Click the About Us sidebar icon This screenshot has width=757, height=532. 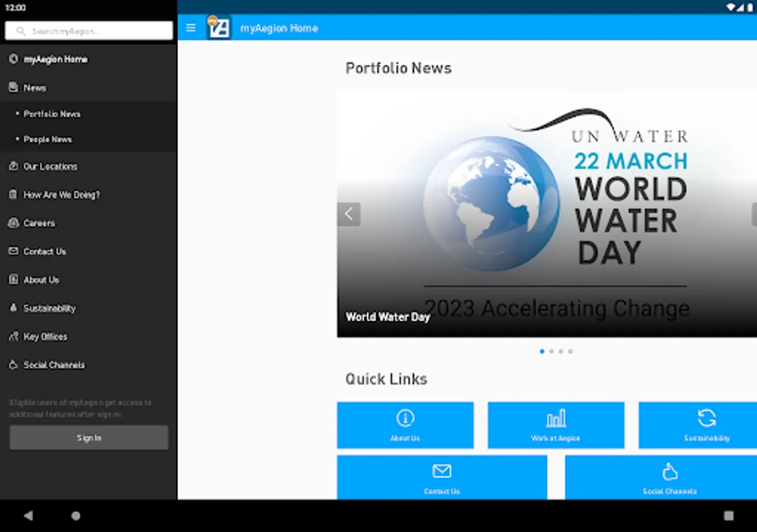click(x=14, y=280)
